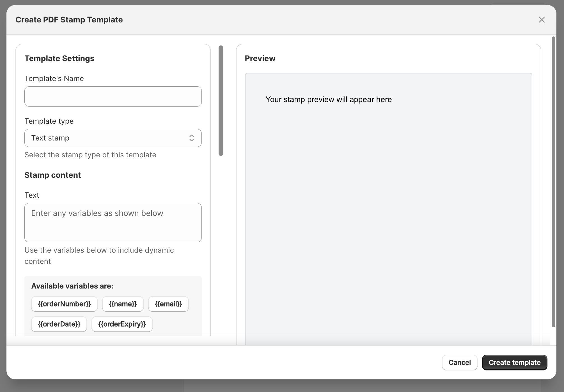
Task: Insert the {{orderExpiry}} variable
Action: tap(122, 324)
